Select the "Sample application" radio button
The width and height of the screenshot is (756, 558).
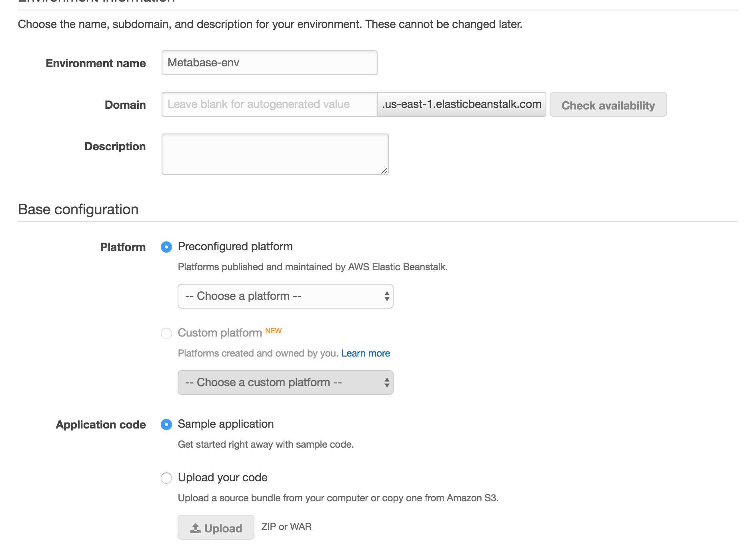point(166,424)
